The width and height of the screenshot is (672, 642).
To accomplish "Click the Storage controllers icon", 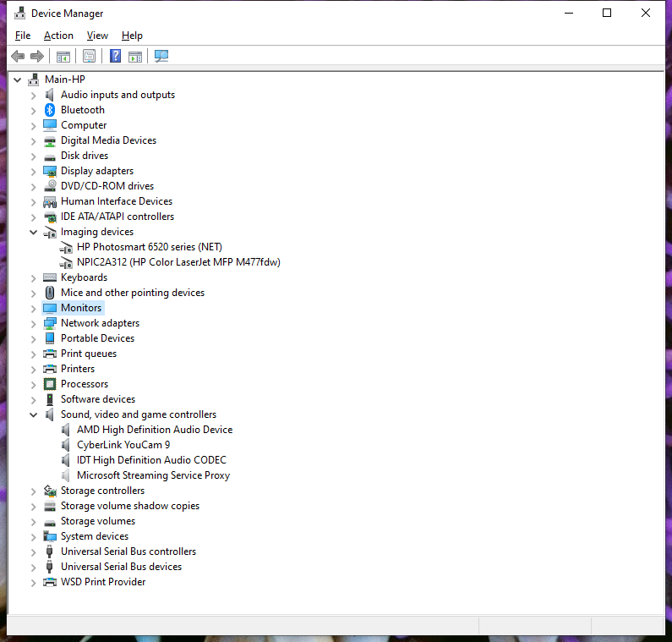I will click(50, 491).
